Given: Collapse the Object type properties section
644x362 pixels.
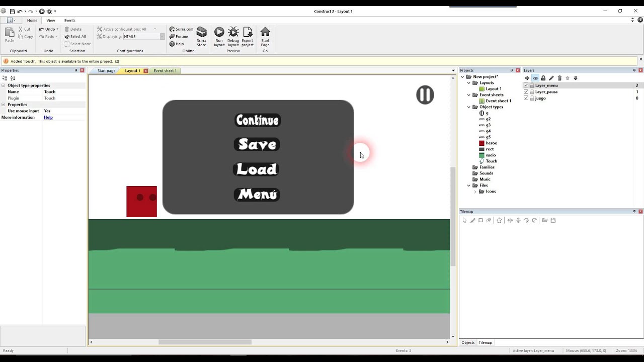Looking at the screenshot, I should point(4,85).
